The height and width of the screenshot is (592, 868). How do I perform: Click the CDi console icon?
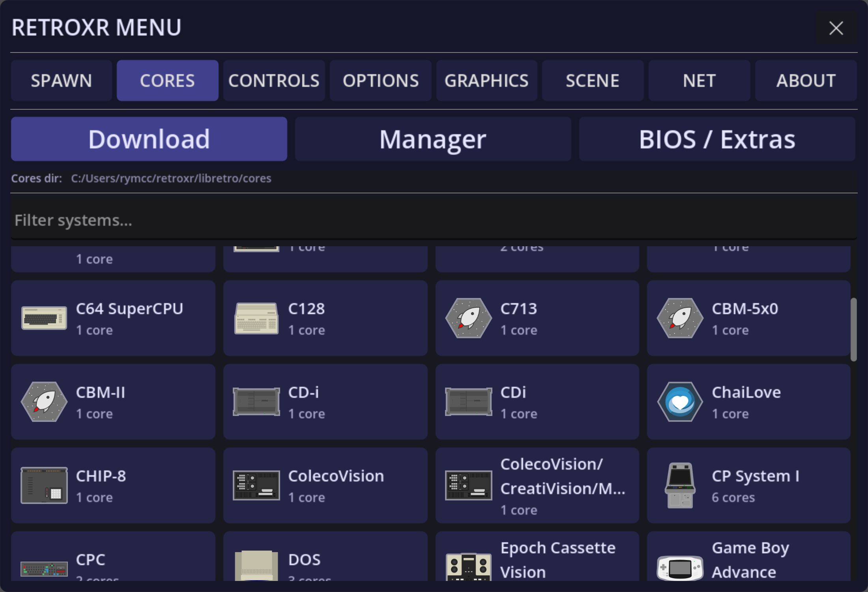pyautogui.click(x=468, y=402)
